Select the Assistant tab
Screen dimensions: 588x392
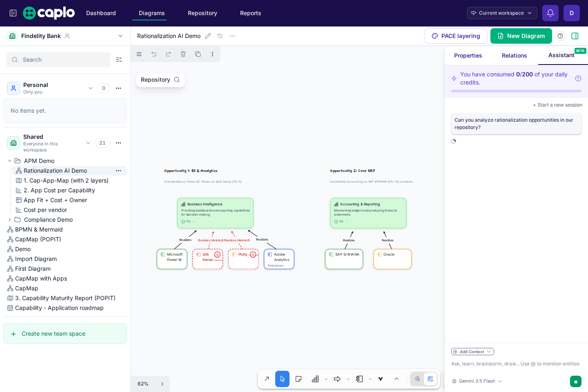561,55
